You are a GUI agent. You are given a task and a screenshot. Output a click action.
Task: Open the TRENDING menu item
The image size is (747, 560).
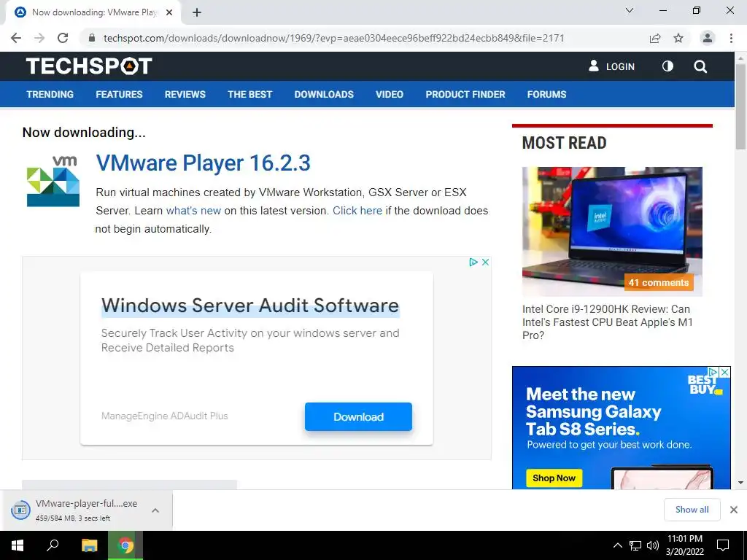click(x=50, y=94)
